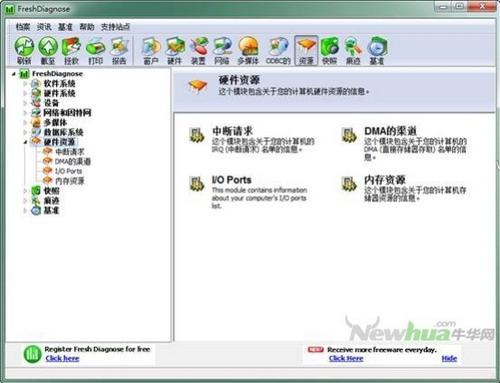This screenshot has height=383, width=500.
Task: Click the Hide link at bottom right
Action: pyautogui.click(x=449, y=358)
